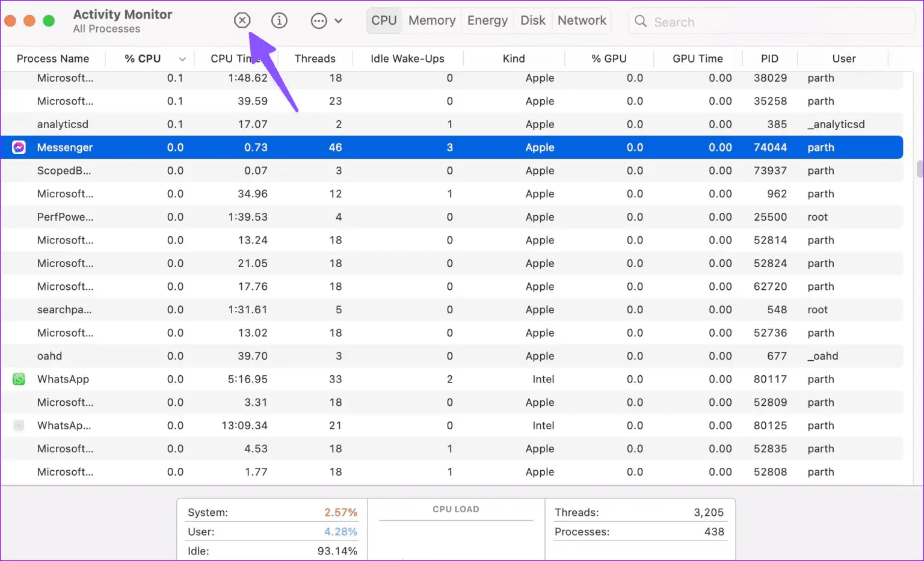Image resolution: width=924 pixels, height=561 pixels.
Task: Expand the chevron next to ellipsis button
Action: (x=339, y=21)
